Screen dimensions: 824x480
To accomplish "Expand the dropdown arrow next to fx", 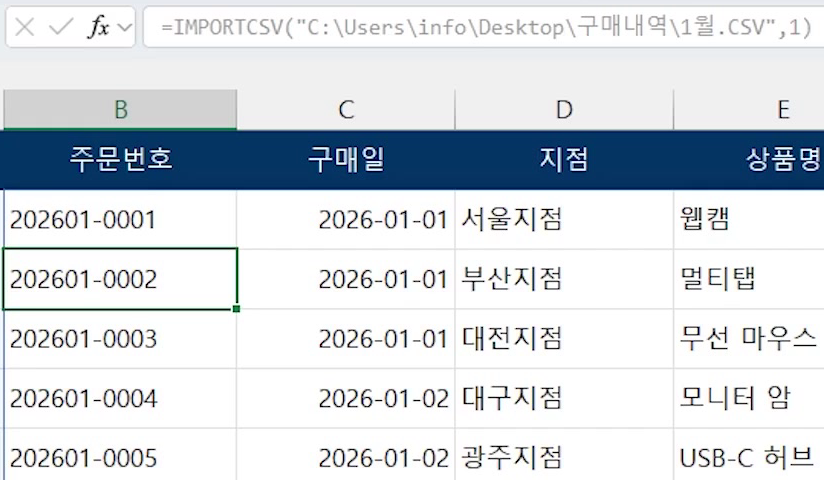I will 125,27.
